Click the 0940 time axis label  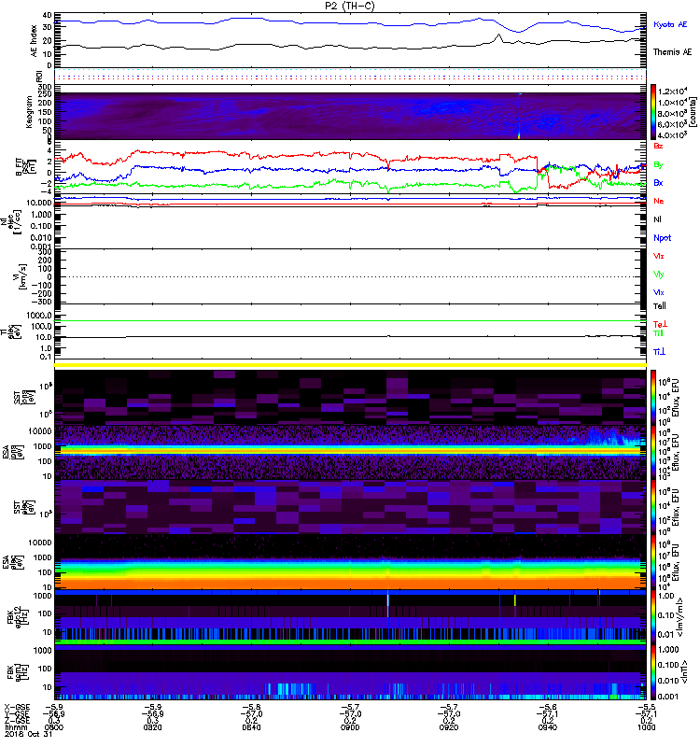(548, 727)
